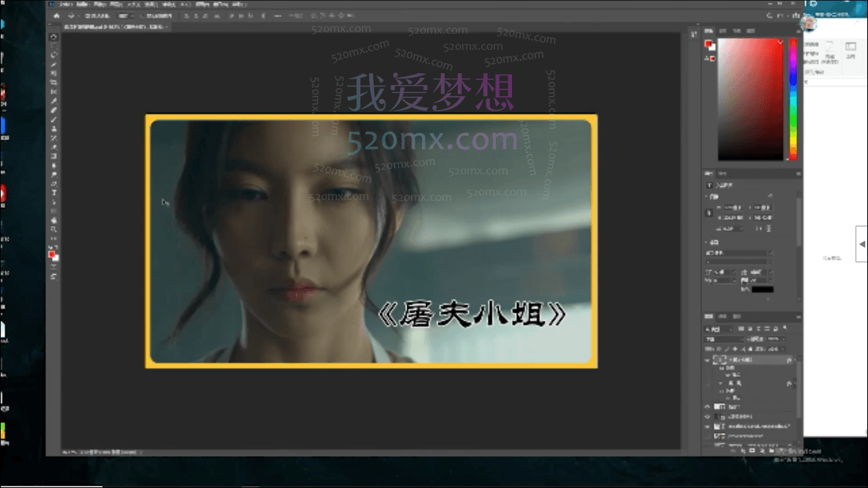Viewport: 868px width, 488px height.
Task: Add a layer style with the fx icon
Action: point(743,451)
